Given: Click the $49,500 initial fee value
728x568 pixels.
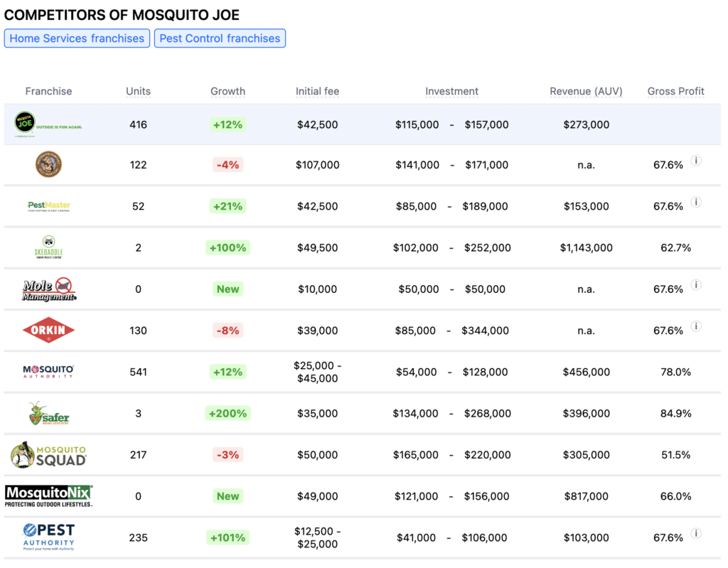Looking at the screenshot, I should [318, 247].
